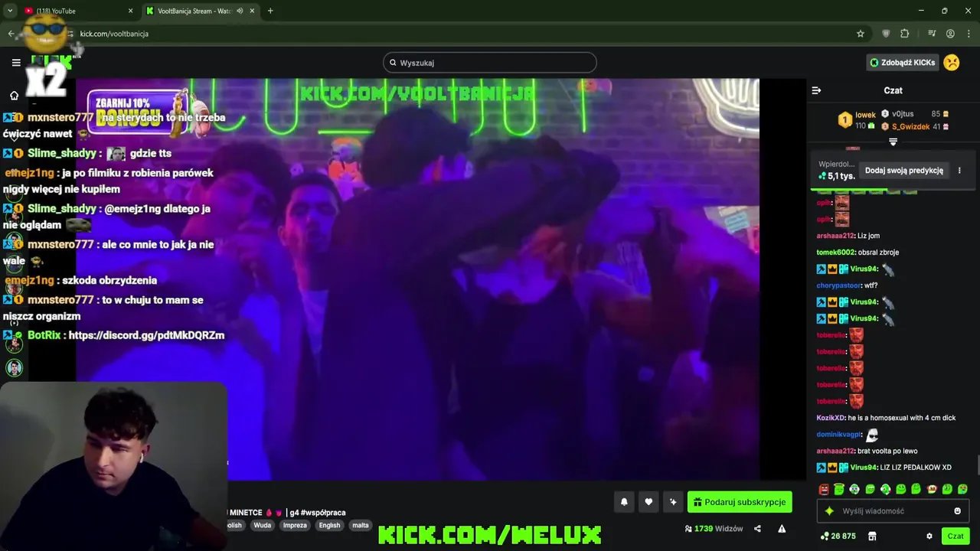Open the English tag link

(330, 526)
